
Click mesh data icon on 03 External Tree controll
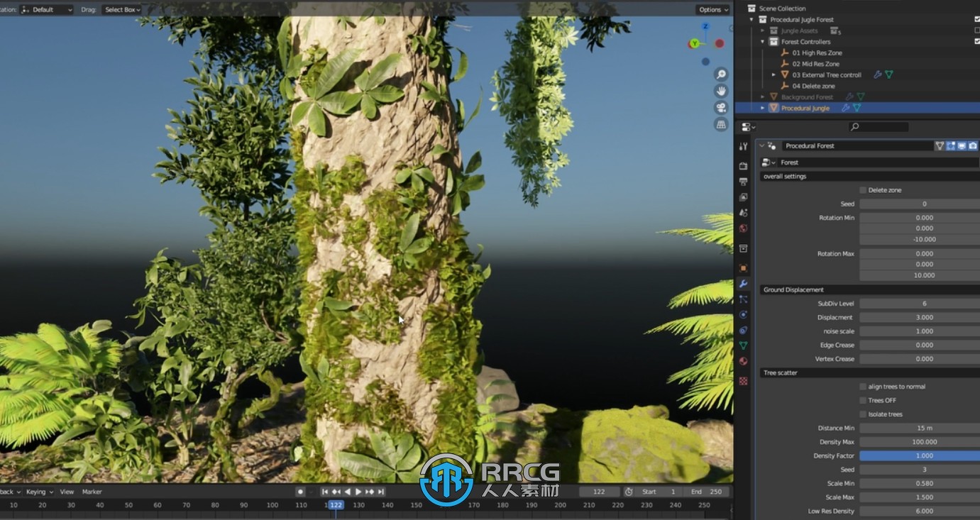tap(888, 74)
